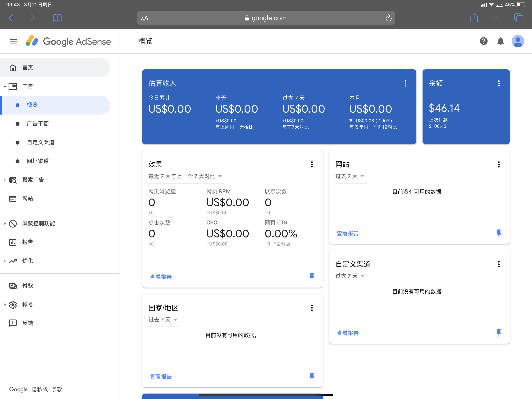Open the hamburger main menu

[x=13, y=41]
